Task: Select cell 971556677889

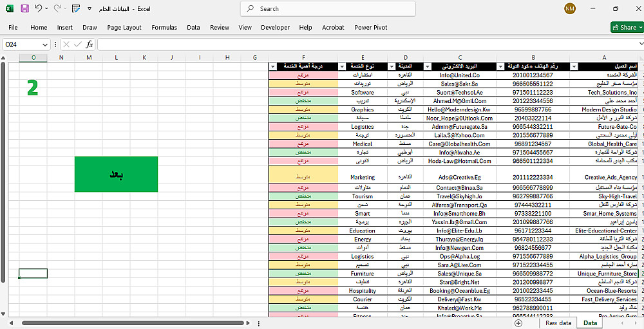Action: [533, 256]
